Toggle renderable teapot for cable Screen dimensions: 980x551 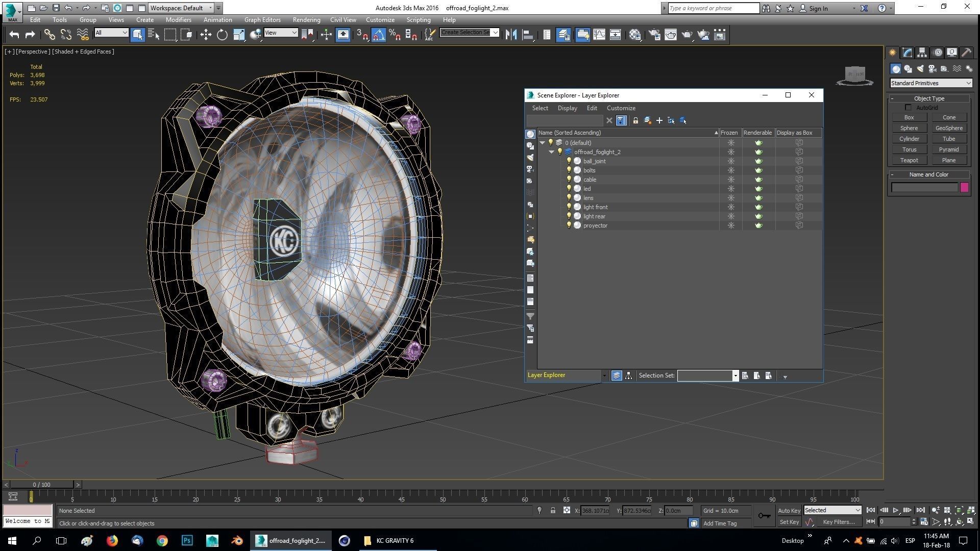pos(758,180)
